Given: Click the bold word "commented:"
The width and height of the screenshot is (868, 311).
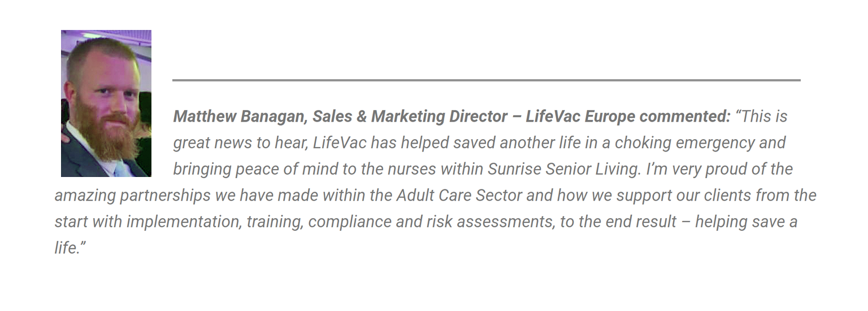Looking at the screenshot, I should click(685, 116).
